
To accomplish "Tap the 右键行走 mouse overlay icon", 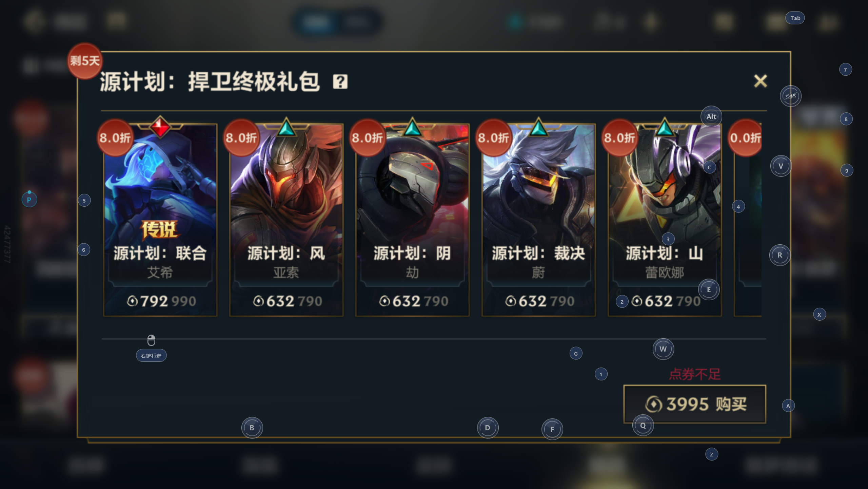I will coord(151,348).
